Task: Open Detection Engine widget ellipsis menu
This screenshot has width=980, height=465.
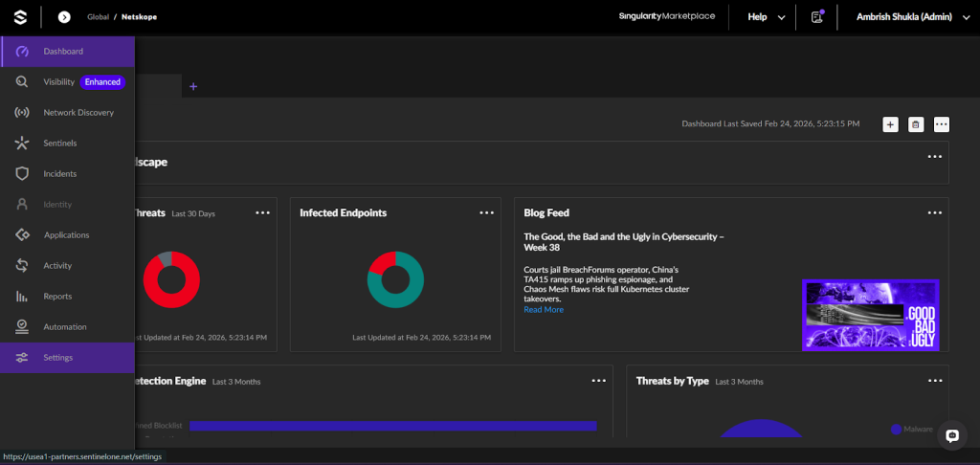Action: pyautogui.click(x=599, y=381)
